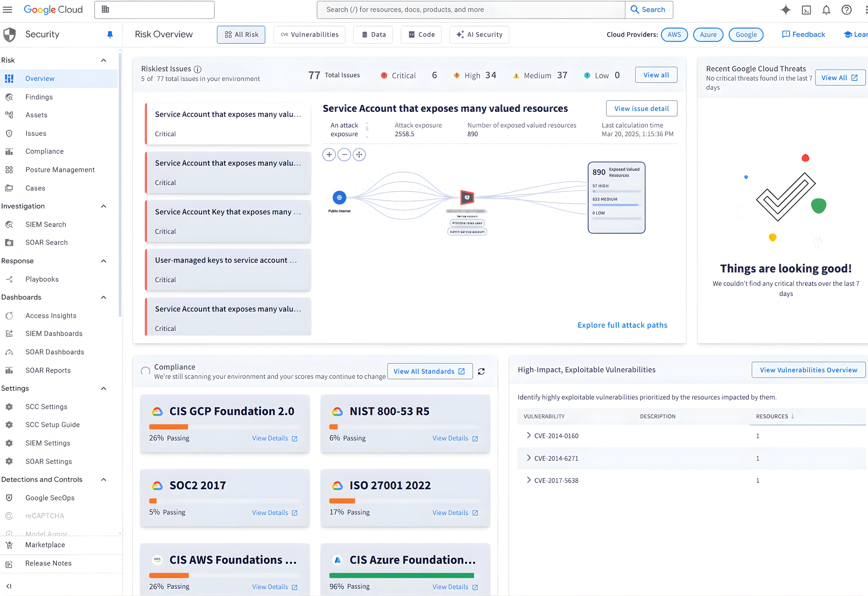This screenshot has height=596, width=868.
Task: Open the notifications bell
Action: click(826, 10)
